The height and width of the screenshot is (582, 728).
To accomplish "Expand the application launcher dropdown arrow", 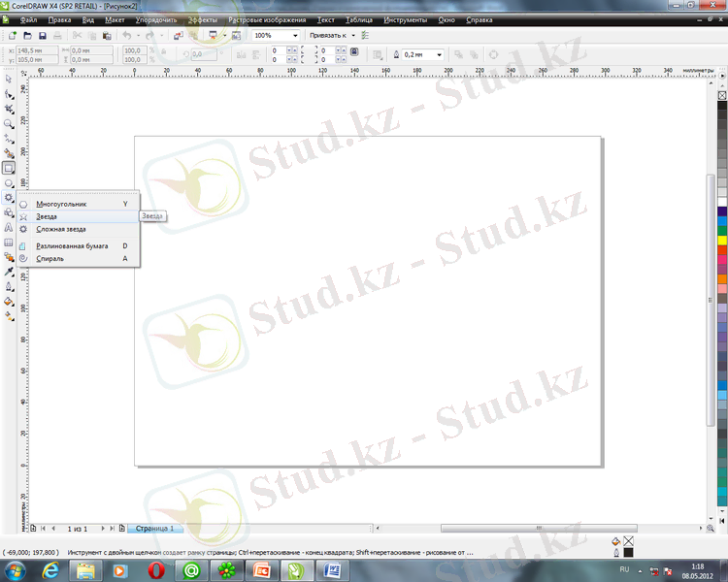I will pos(225,35).
